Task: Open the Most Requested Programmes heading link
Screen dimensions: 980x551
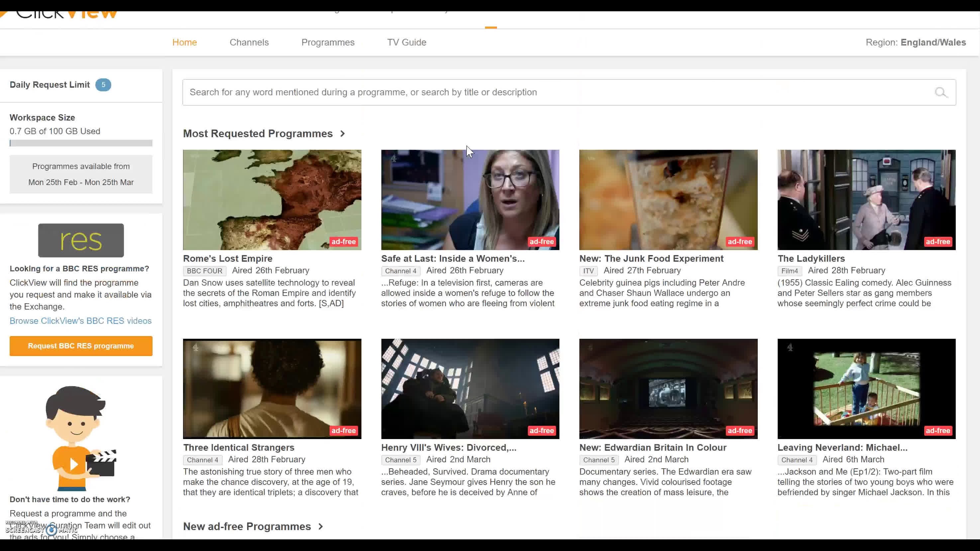Action: 258,134
